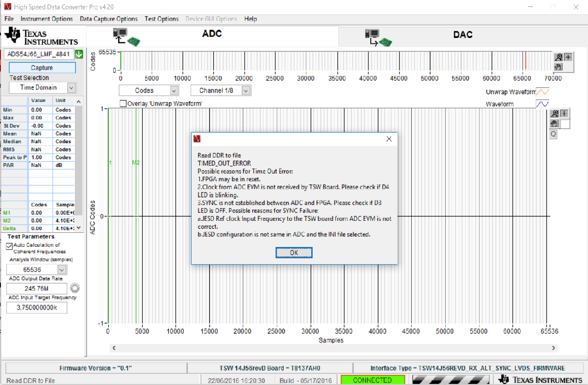
Task: Click the red marker line on top overview graph
Action: point(526,61)
